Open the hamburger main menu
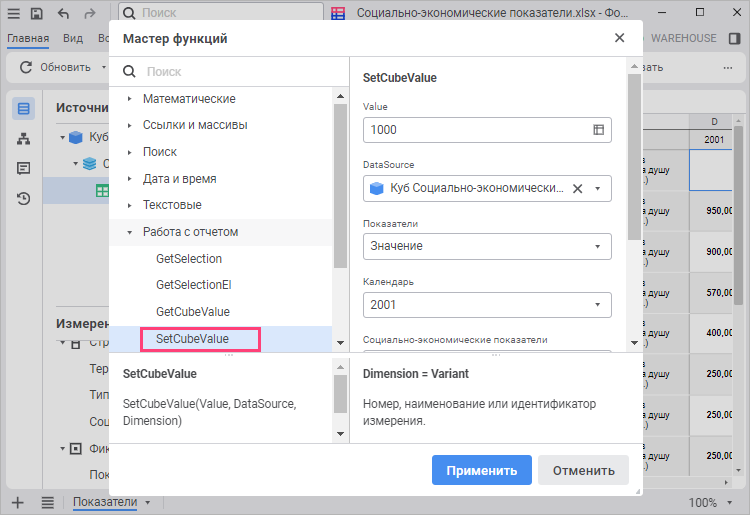 tap(14, 14)
